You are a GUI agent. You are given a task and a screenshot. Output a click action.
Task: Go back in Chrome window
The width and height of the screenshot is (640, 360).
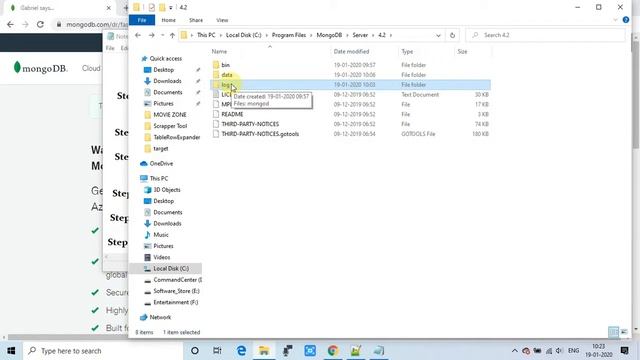[x=10, y=24]
